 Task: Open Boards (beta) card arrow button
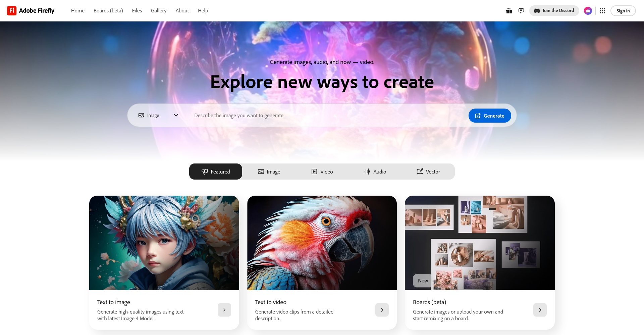[540, 310]
